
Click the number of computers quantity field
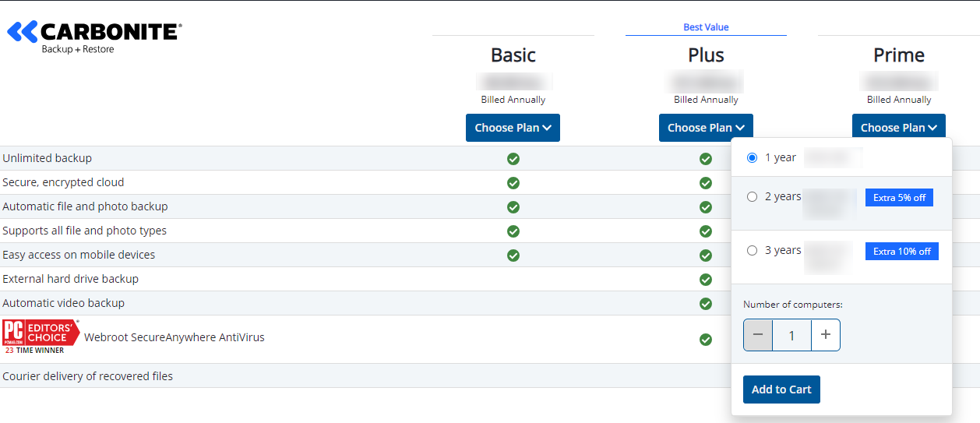pyautogui.click(x=791, y=335)
